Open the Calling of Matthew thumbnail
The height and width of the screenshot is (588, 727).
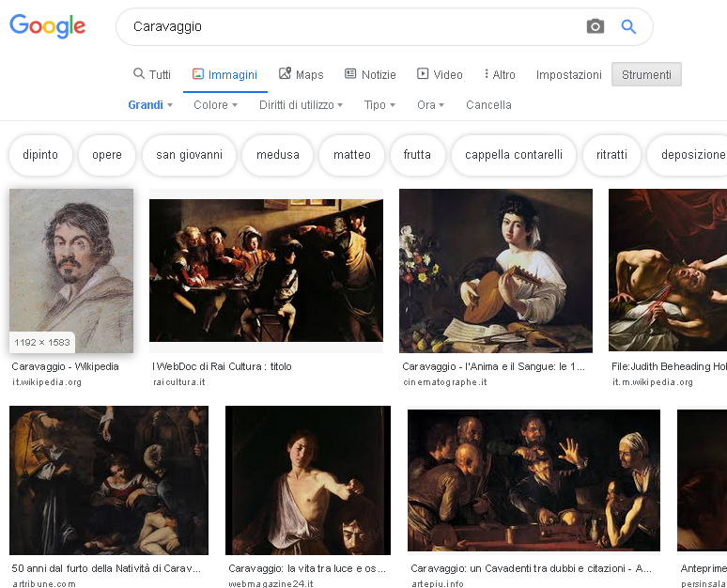[266, 271]
